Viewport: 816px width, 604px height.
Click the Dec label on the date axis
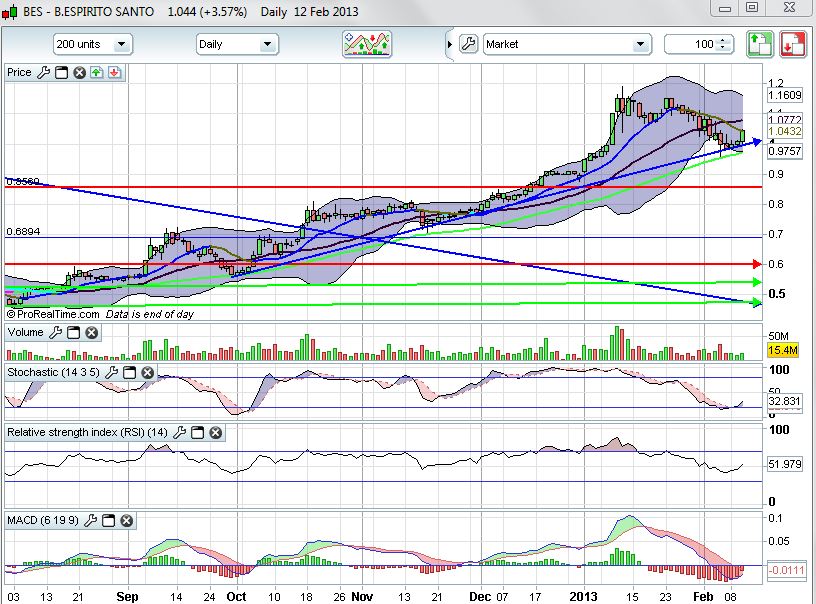tap(480, 596)
